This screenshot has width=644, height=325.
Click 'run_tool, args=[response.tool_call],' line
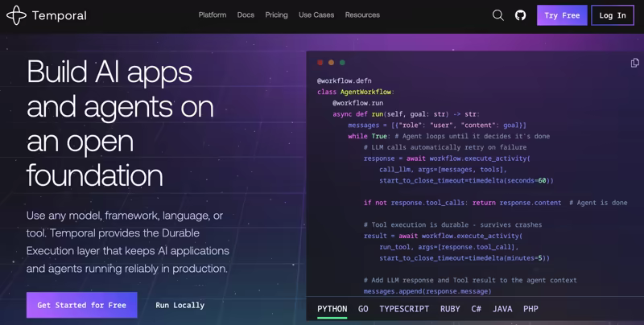point(448,247)
